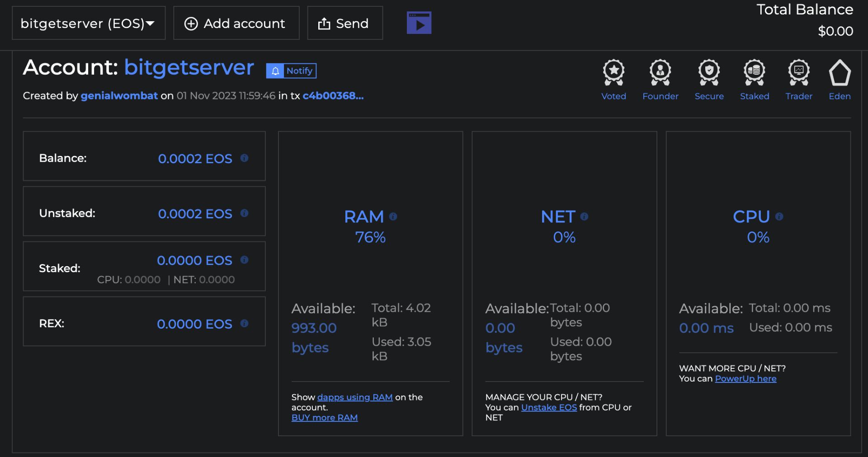
Task: Click the Add account button
Action: [x=236, y=23]
